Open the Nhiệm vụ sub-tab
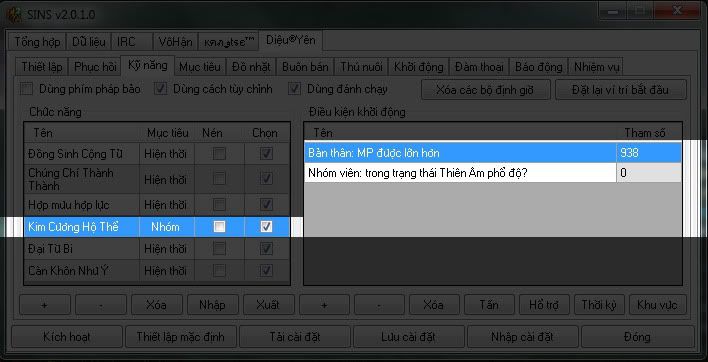708x362 pixels. [x=596, y=67]
